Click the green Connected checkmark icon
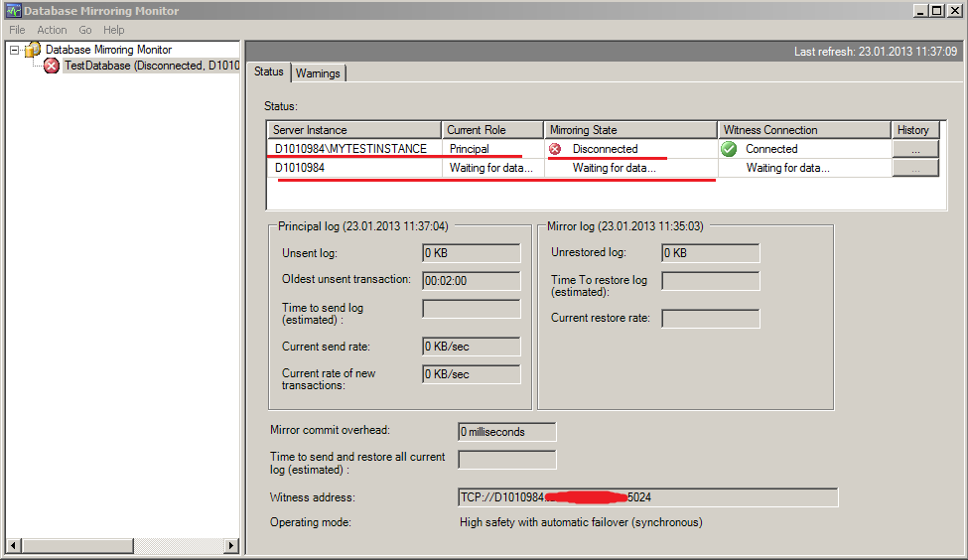The height and width of the screenshot is (560, 968). click(x=729, y=149)
